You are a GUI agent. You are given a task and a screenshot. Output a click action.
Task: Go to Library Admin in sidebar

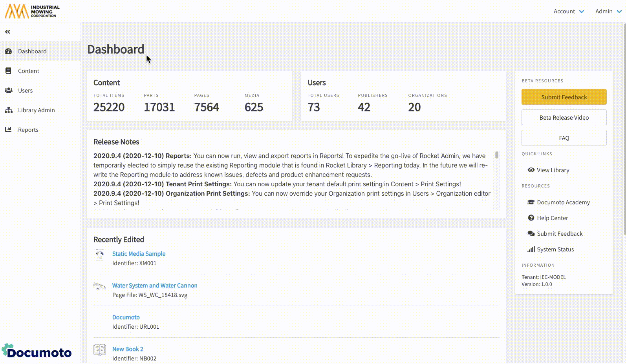[36, 110]
